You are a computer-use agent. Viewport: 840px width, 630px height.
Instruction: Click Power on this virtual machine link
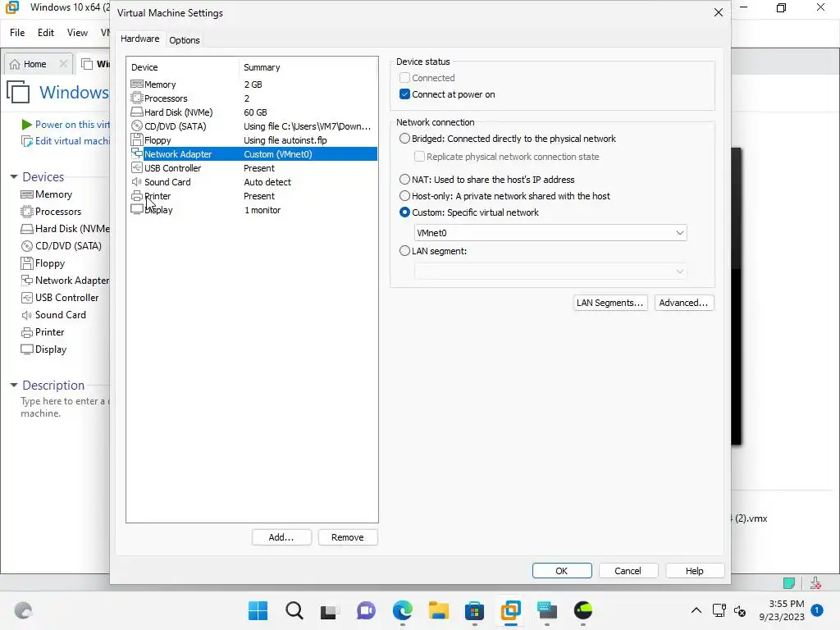pyautogui.click(x=72, y=125)
